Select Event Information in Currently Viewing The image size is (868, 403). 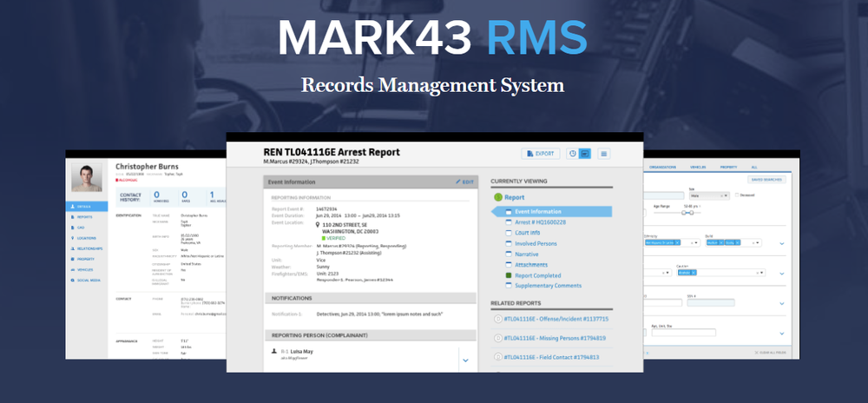[x=551, y=211]
